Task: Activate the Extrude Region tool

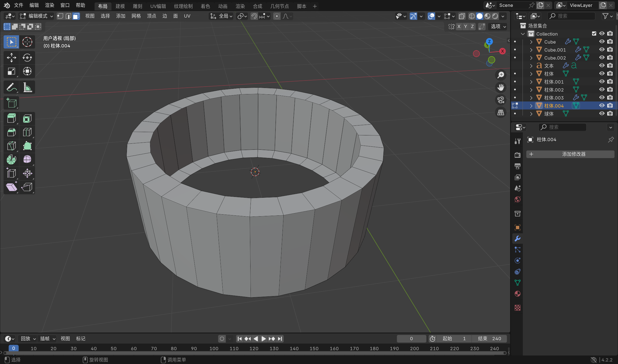Action: (11, 119)
